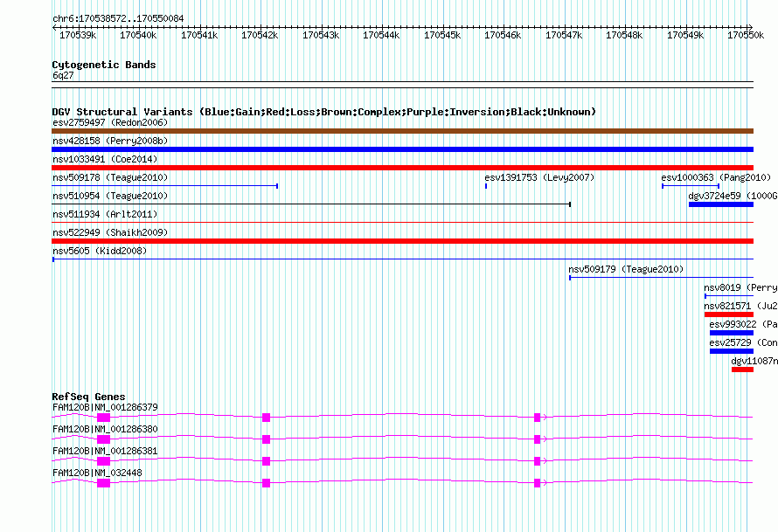Click esv1391753 (Levy2007) variant label
The image size is (778, 532).
[x=539, y=177]
